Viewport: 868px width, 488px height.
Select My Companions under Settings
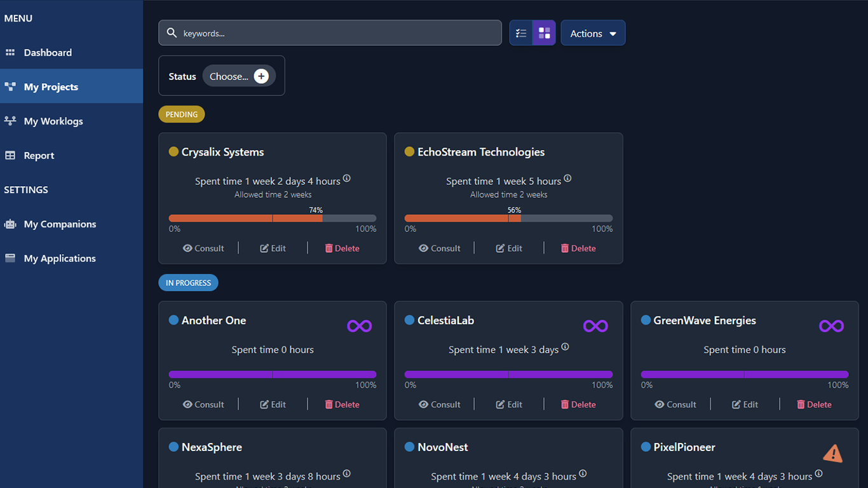click(60, 224)
